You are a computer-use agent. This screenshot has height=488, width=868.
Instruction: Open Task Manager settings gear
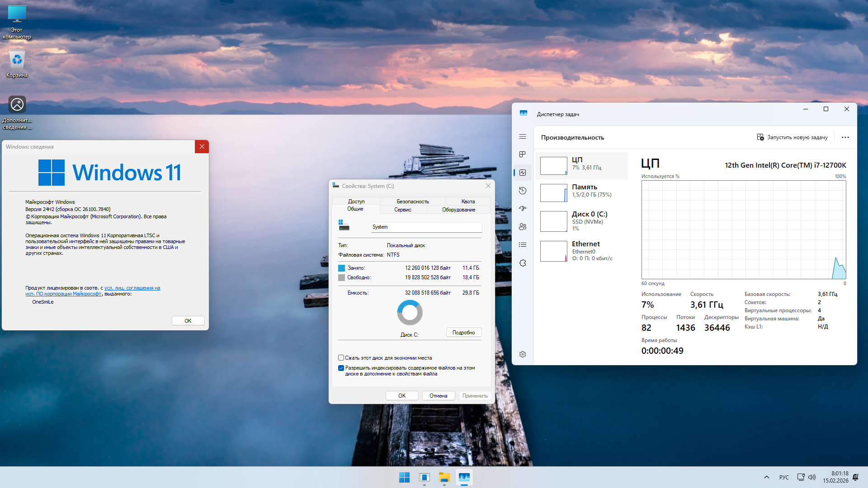[x=523, y=354]
